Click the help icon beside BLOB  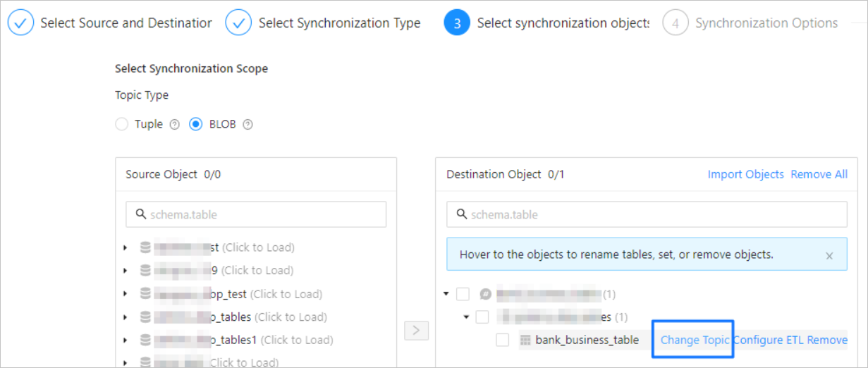pos(247,125)
